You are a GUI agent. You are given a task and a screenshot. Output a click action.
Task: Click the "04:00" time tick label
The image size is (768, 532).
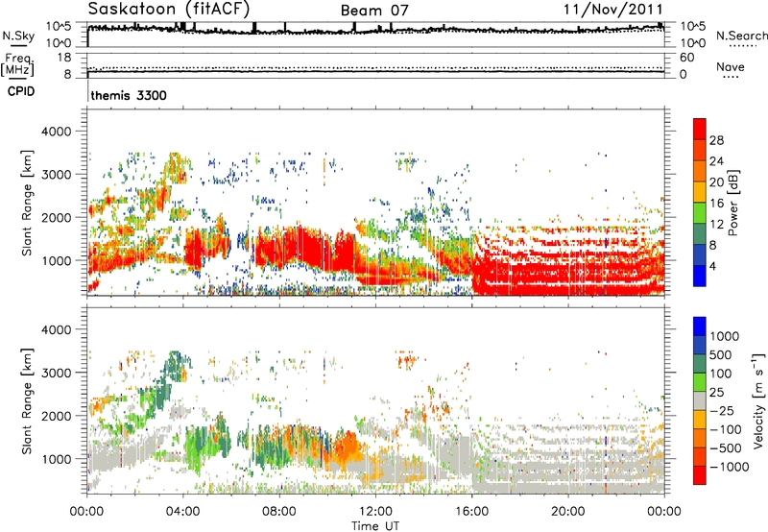tap(182, 512)
